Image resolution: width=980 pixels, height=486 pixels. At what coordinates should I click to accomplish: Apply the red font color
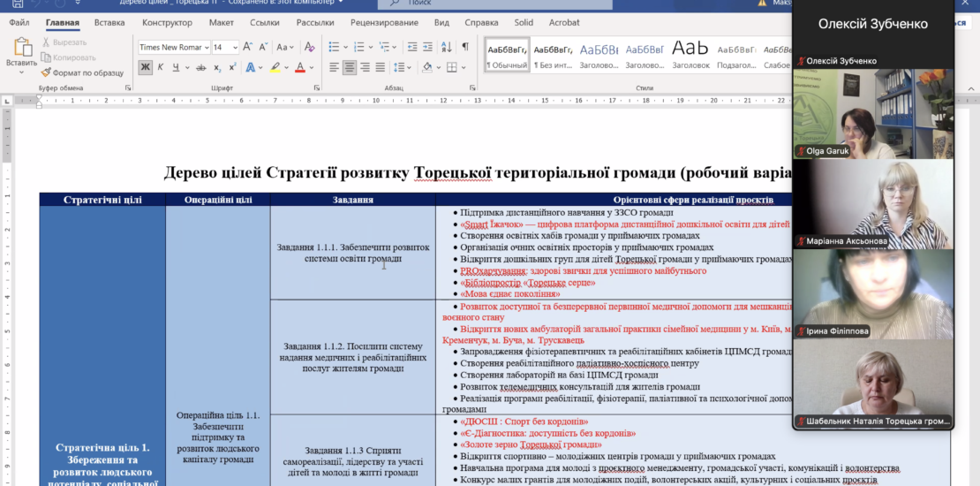300,67
